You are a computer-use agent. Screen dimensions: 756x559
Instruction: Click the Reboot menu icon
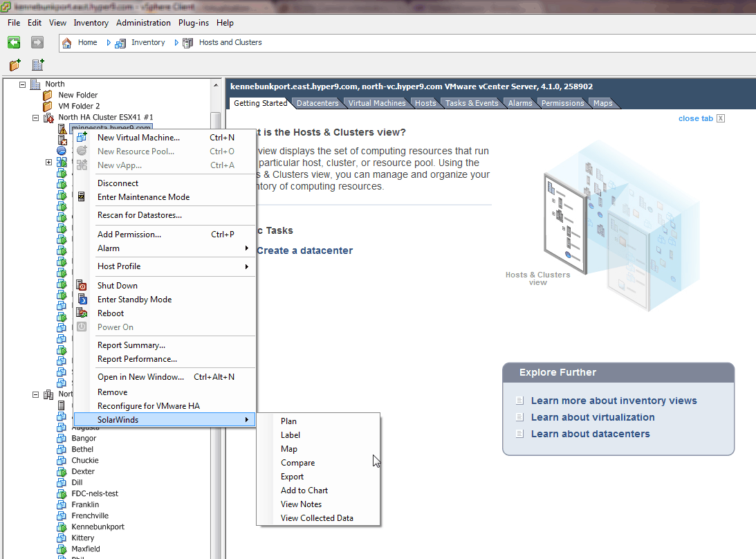(82, 313)
